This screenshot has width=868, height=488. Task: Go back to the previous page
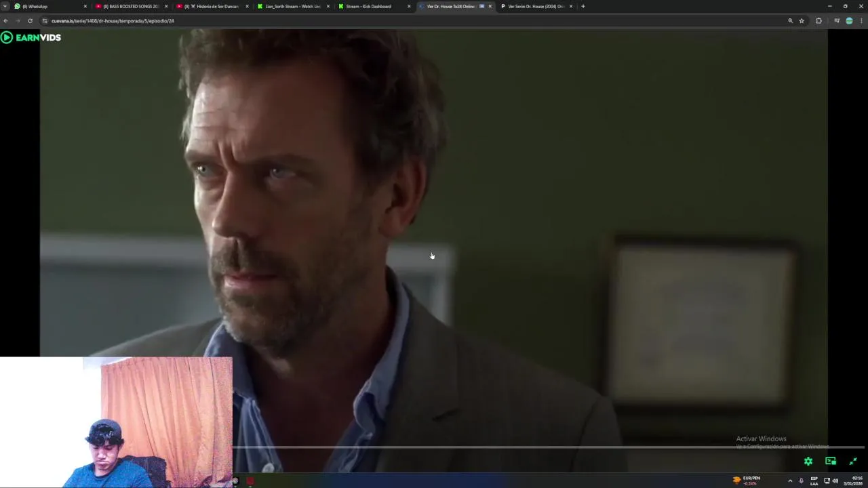[x=5, y=21]
